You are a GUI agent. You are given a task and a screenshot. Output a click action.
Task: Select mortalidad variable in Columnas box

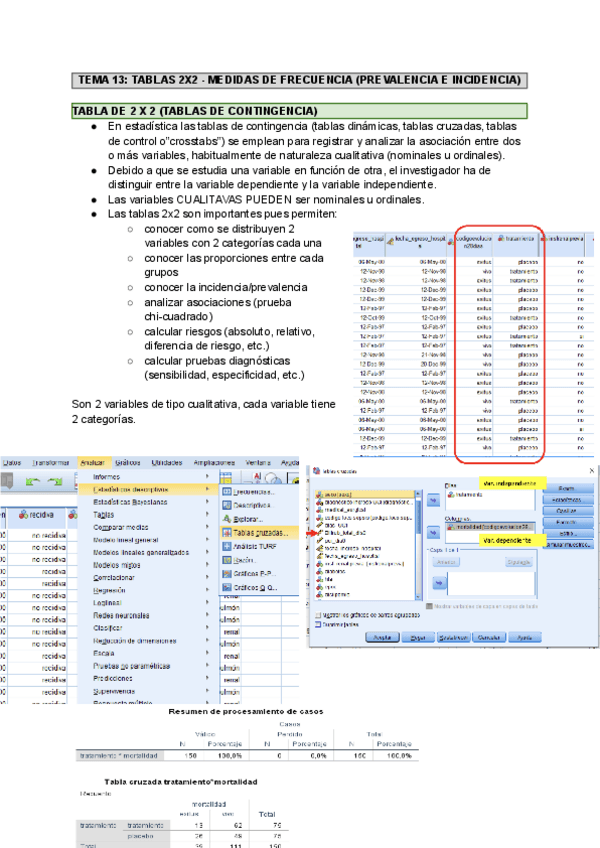point(490,527)
